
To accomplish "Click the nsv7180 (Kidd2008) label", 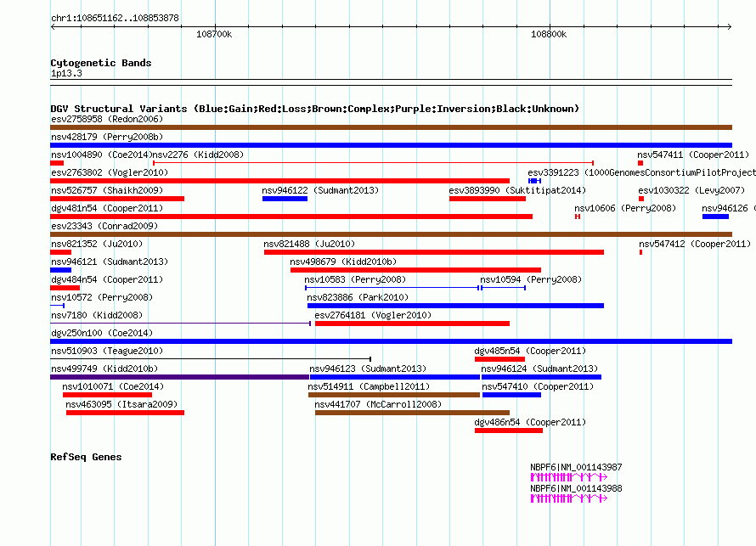I will coord(97,315).
